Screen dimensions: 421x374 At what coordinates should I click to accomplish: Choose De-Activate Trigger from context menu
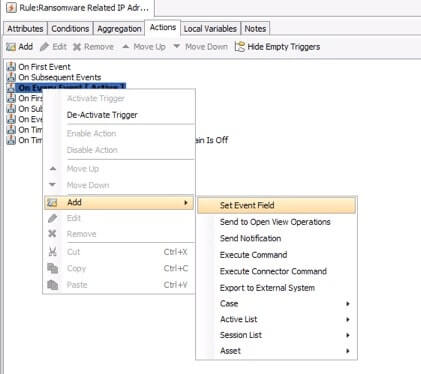(119, 115)
